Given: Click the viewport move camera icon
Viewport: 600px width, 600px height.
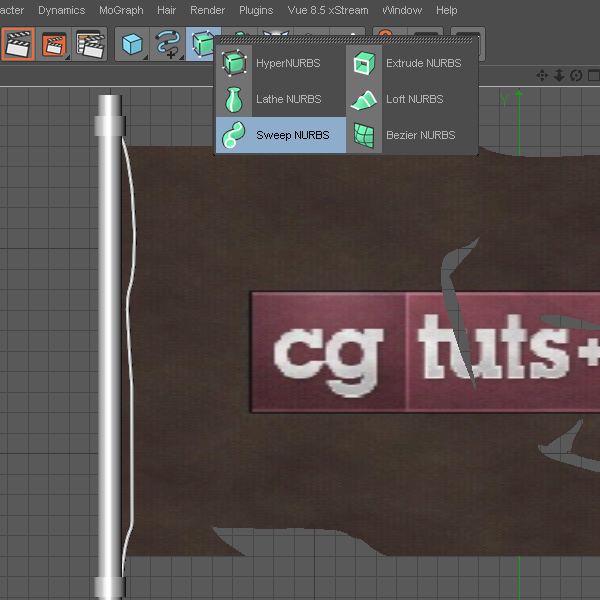Looking at the screenshot, I should click(542, 75).
